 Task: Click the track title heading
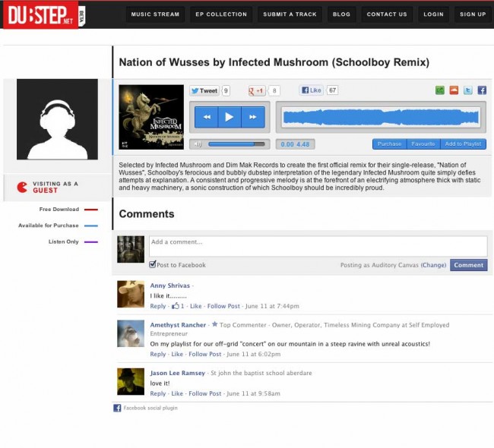(x=274, y=62)
